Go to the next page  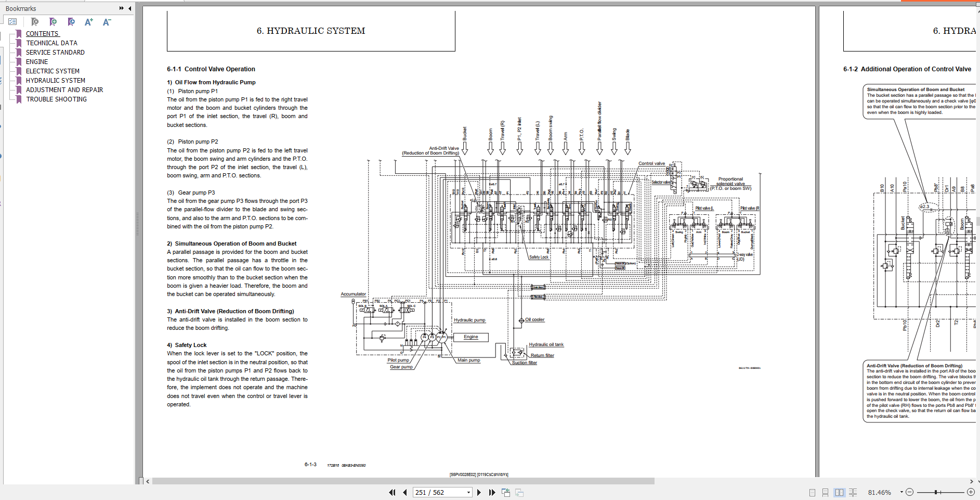(x=479, y=492)
